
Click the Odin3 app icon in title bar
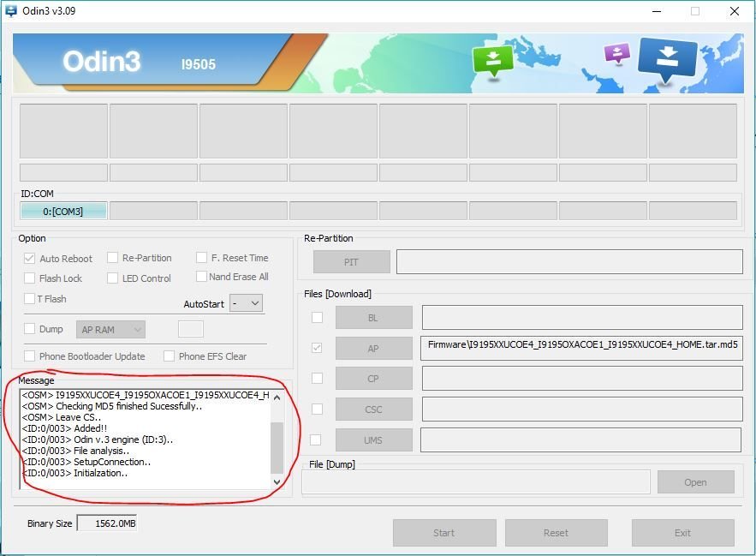click(10, 10)
